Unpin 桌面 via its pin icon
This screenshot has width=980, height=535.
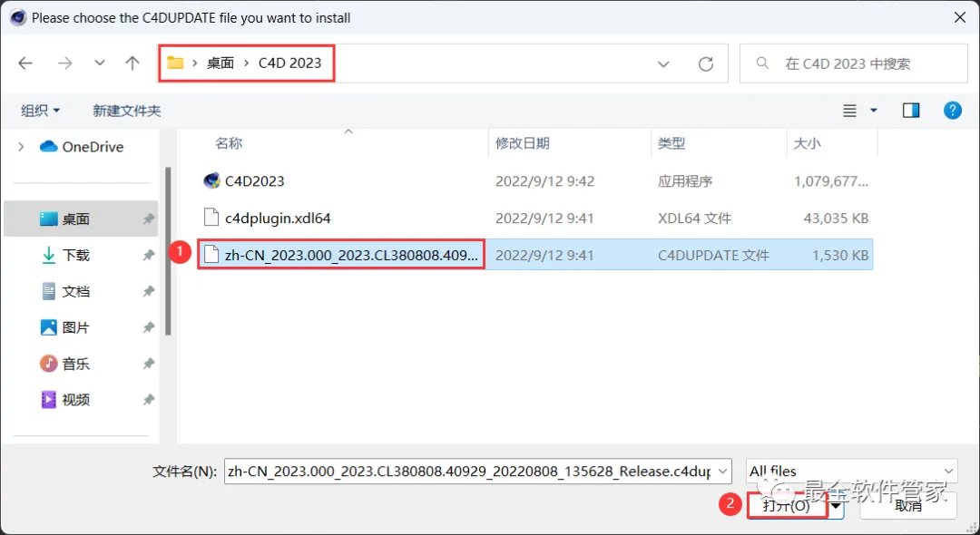point(148,219)
